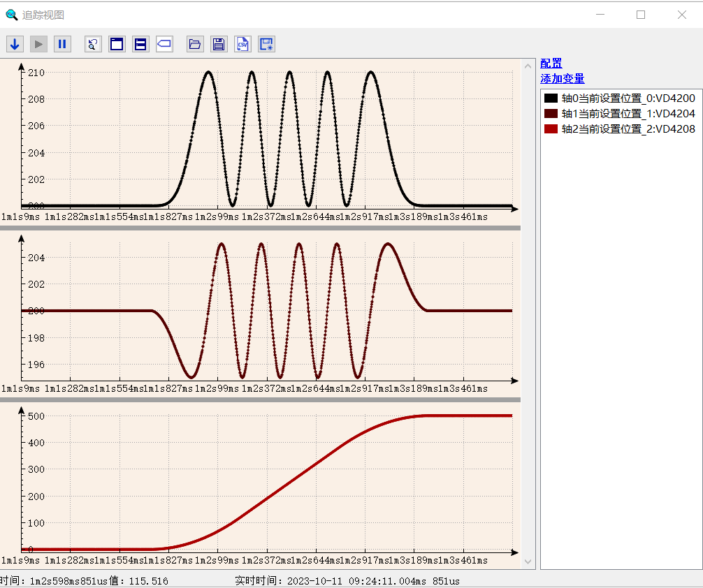This screenshot has height=588, width=703.
Task: Open the 配置 configuration link
Action: pyautogui.click(x=551, y=63)
